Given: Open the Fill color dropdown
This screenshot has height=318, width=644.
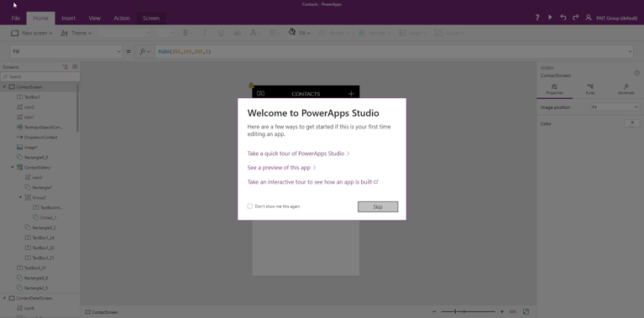Looking at the screenshot, I should 300,34.
